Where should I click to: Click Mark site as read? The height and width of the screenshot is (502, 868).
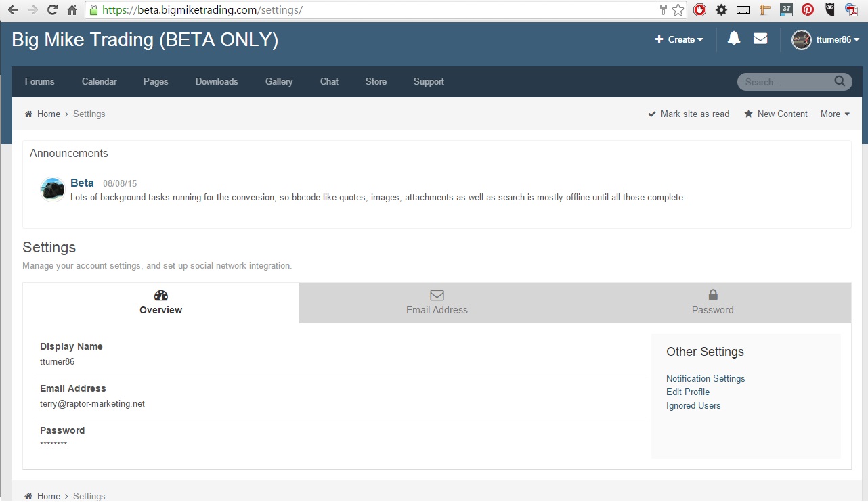click(695, 114)
